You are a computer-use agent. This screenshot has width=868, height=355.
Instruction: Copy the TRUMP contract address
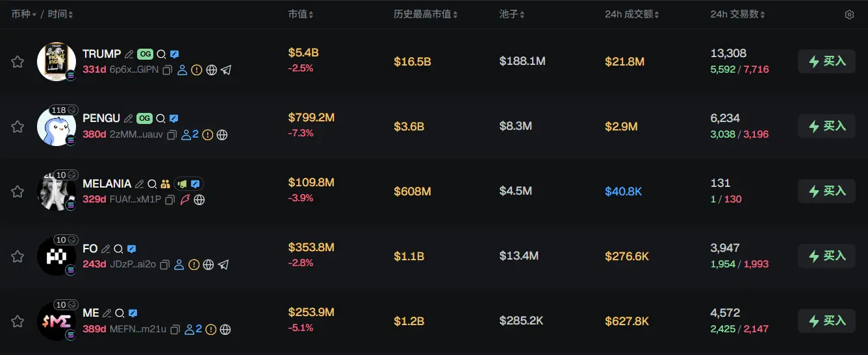pos(167,70)
